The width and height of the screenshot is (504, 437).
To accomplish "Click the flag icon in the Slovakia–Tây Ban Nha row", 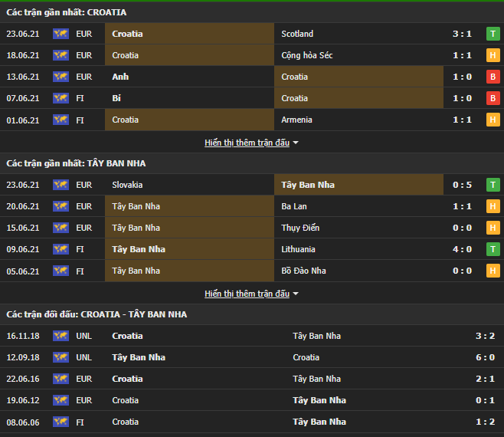I will pos(61,185).
